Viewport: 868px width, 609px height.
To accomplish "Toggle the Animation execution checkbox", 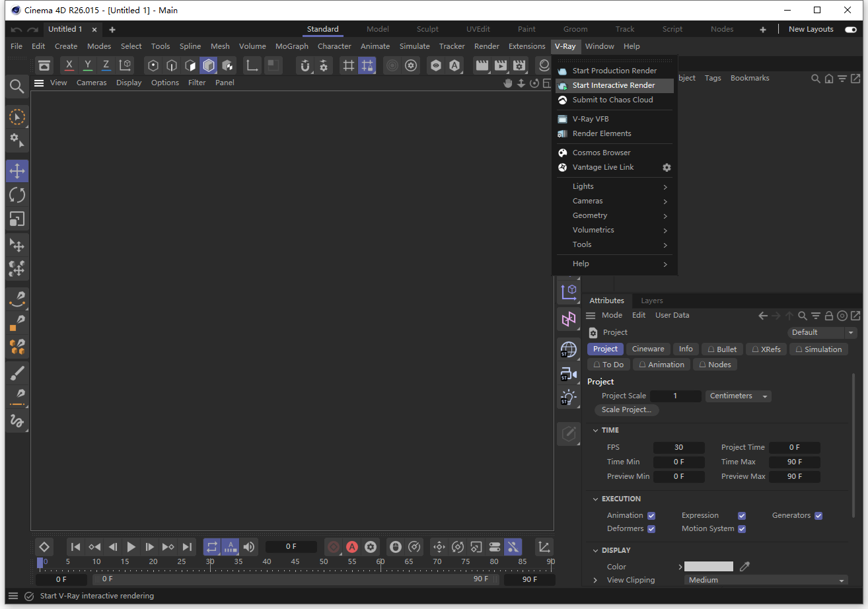I will 651,516.
